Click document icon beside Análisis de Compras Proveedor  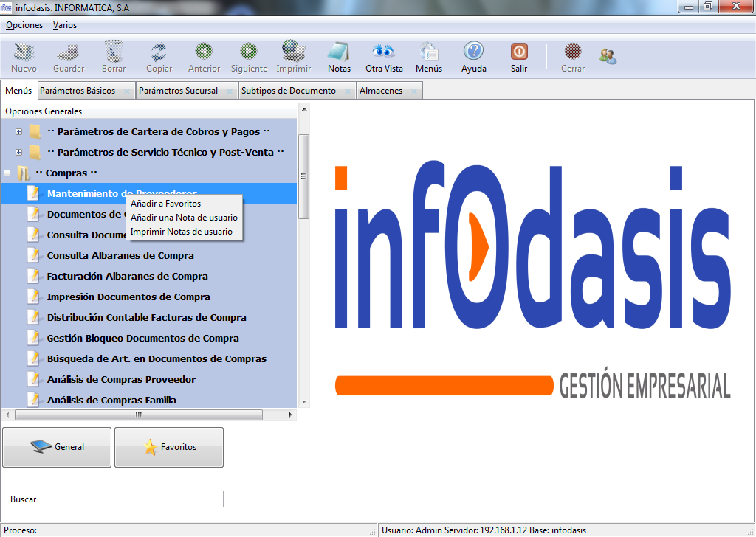[x=33, y=379]
